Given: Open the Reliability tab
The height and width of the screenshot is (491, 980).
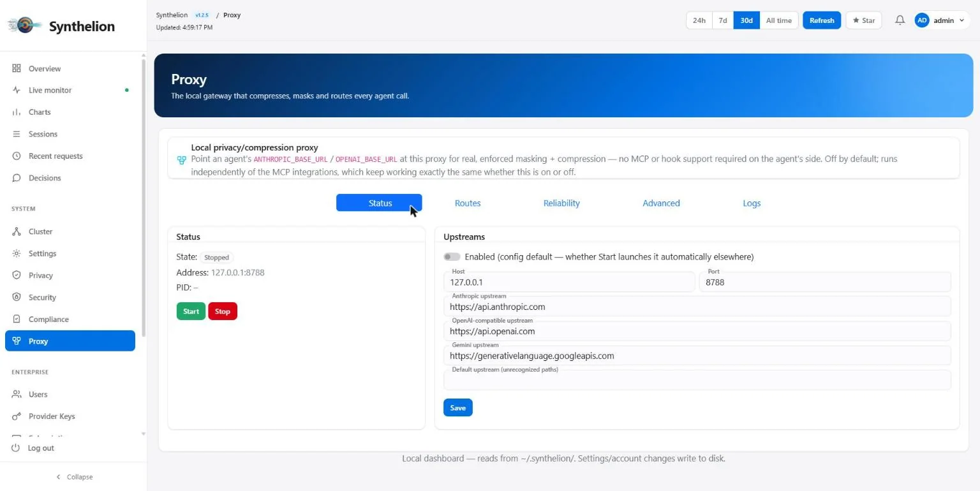Looking at the screenshot, I should 561,203.
